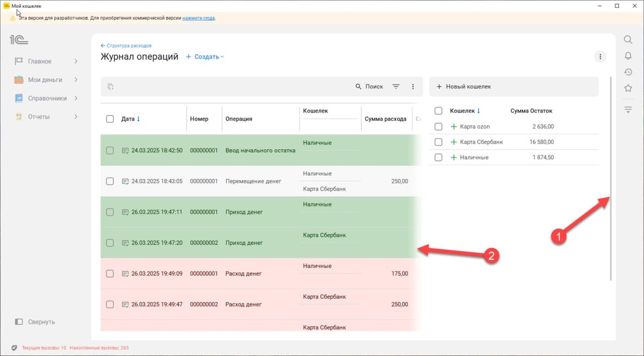
Task: Check the row 26.03.2025 19:49:47
Action: point(110,305)
